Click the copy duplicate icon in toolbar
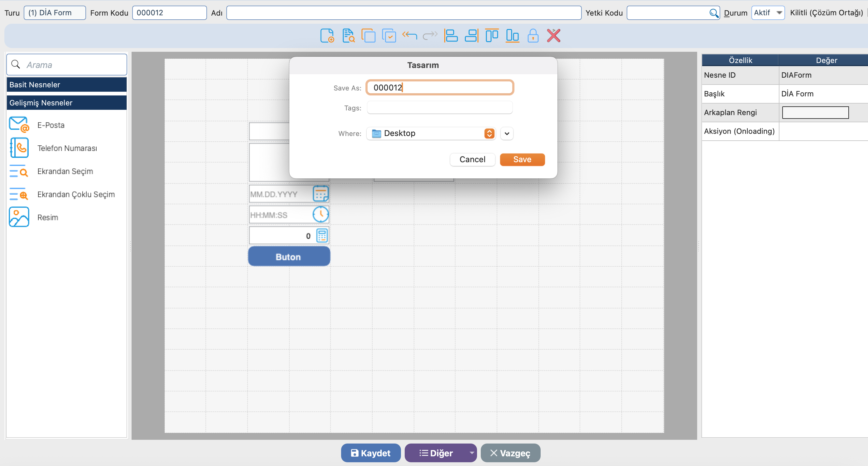Image resolution: width=868 pixels, height=466 pixels. coord(368,36)
